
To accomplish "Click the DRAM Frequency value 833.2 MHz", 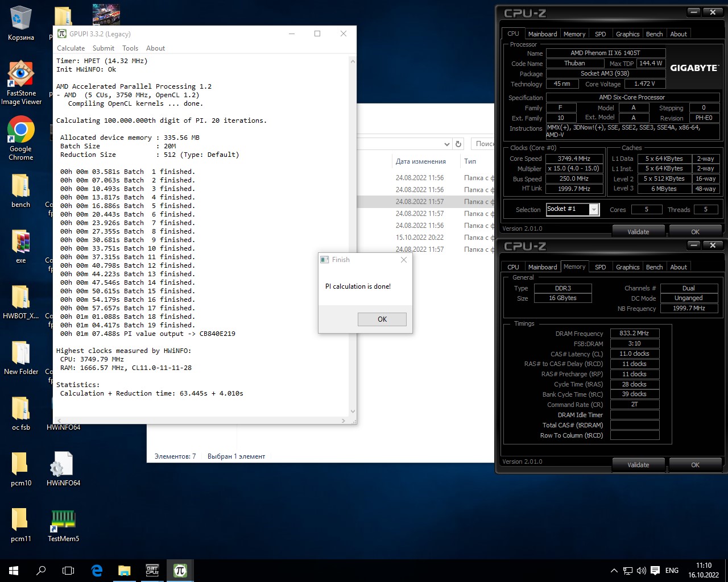I will tap(634, 334).
